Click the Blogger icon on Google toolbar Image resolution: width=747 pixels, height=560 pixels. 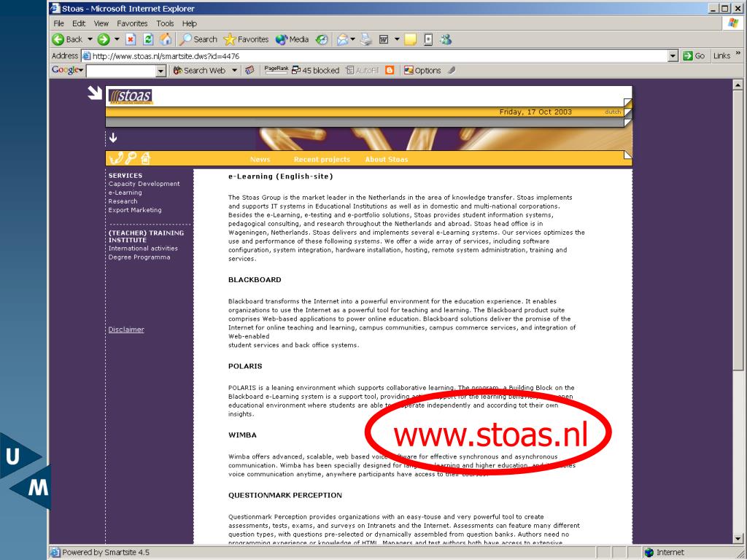(x=390, y=71)
